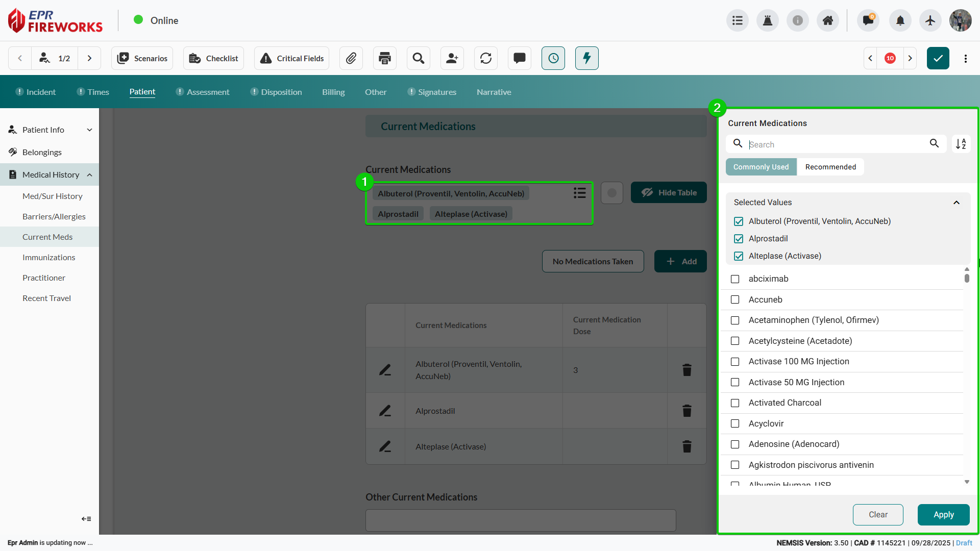The height and width of the screenshot is (551, 980).
Task: Expand the Patient Info sidebar group
Action: coord(89,130)
